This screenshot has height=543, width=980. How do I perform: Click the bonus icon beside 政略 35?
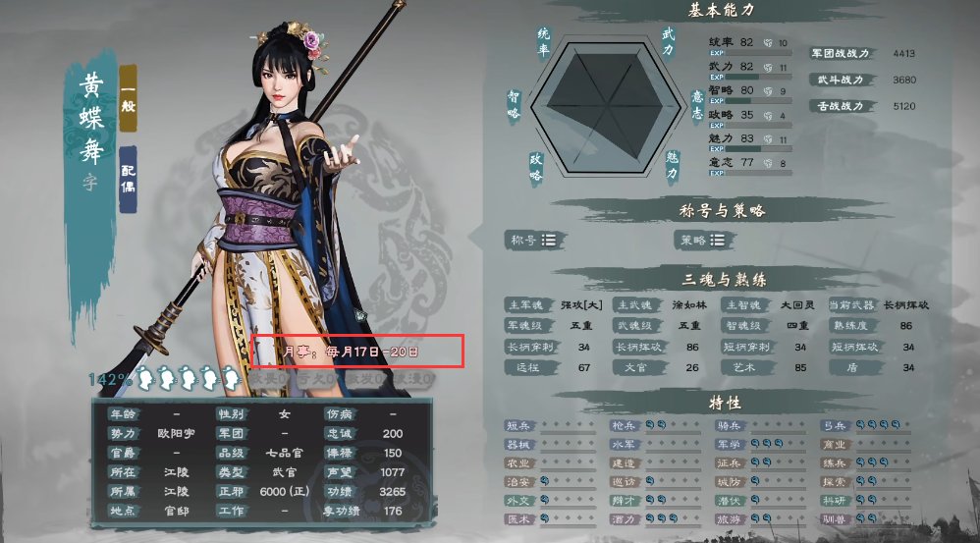[768, 116]
